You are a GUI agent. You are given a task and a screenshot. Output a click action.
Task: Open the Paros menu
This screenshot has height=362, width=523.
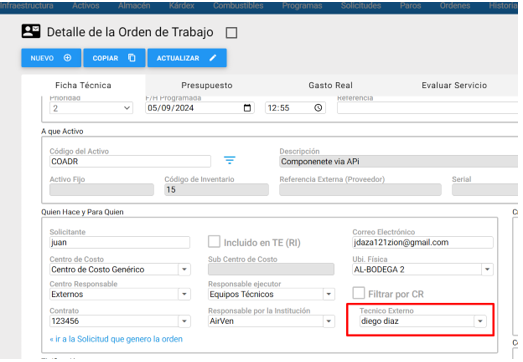[x=410, y=6]
